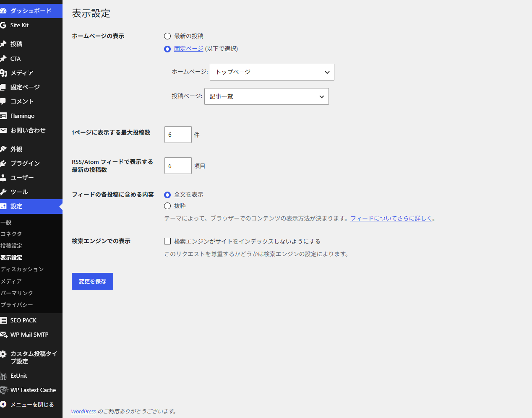Open the ホームページ dropdown showing トップページ
The width and height of the screenshot is (532, 418).
click(272, 72)
